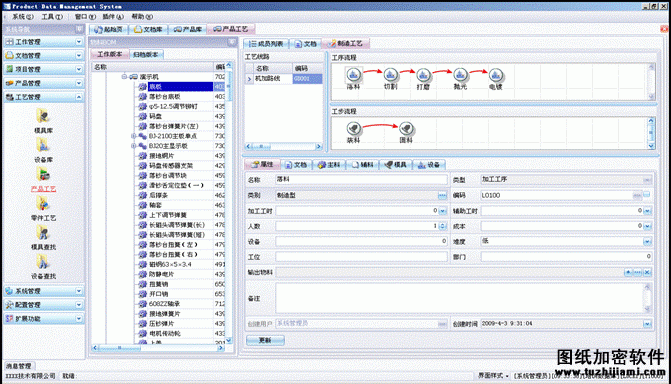Viewport: 671px width, 384px height.
Task: Switch to the 主料 tab
Action: [x=329, y=165]
